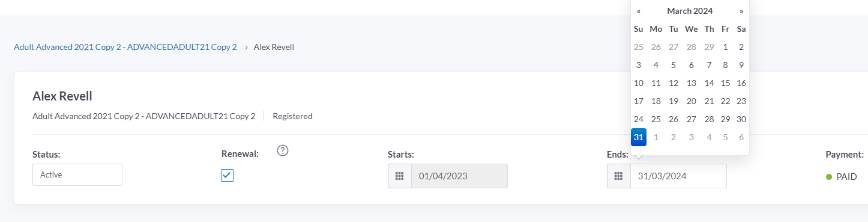The height and width of the screenshot is (222, 868).
Task: Pick March 1 in the calendar
Action: (725, 47)
